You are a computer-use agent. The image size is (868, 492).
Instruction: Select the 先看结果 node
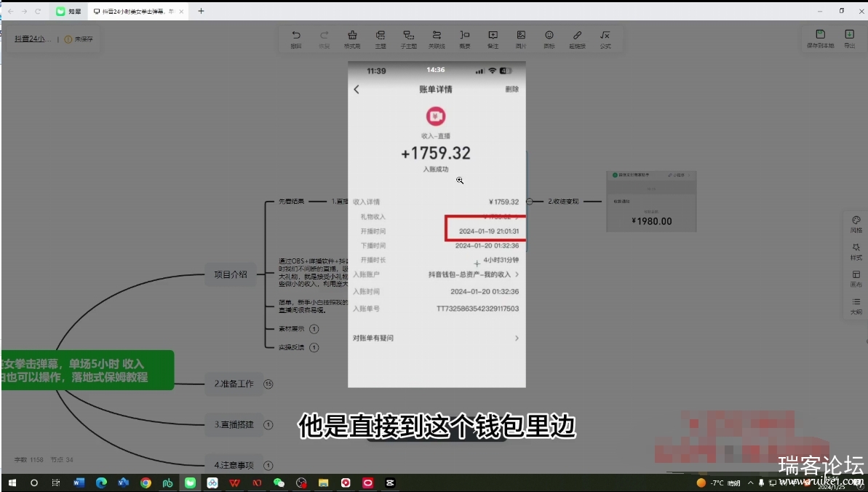click(x=291, y=201)
